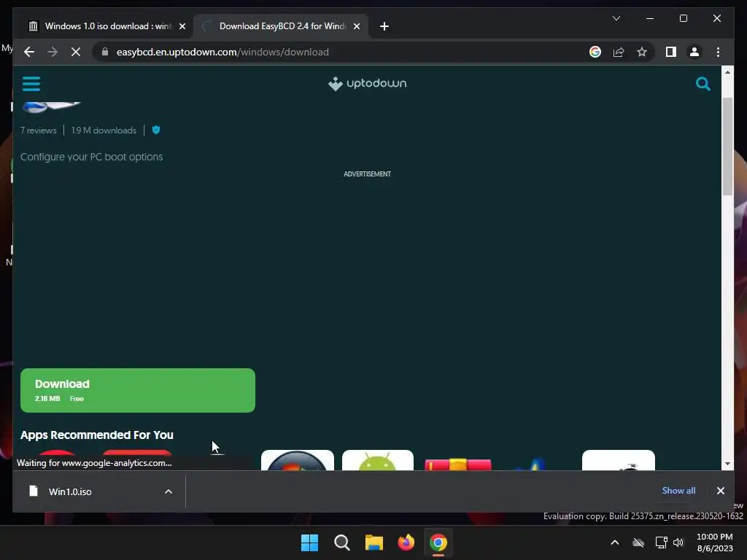Click the 7 reviews text
Image resolution: width=747 pixels, height=560 pixels.
click(x=38, y=131)
